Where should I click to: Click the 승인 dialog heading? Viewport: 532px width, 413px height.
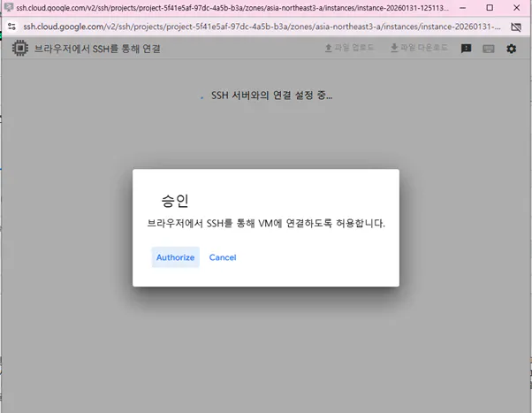[175, 201]
